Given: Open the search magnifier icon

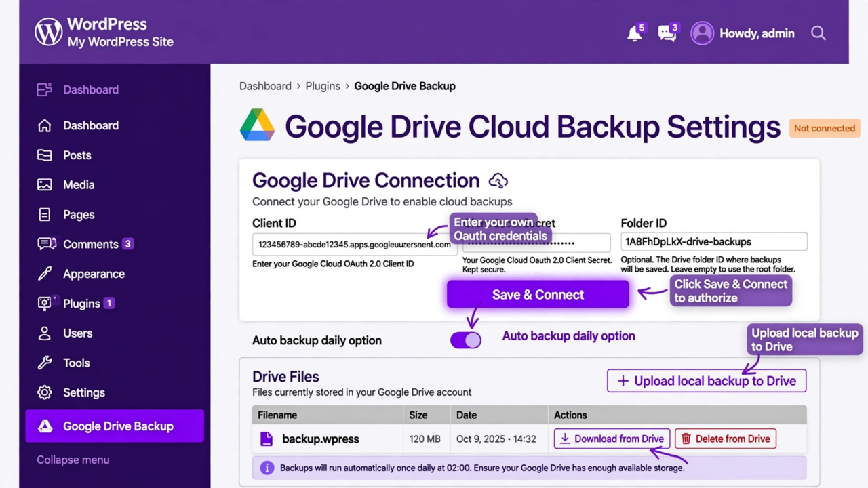Looking at the screenshot, I should 818,33.
